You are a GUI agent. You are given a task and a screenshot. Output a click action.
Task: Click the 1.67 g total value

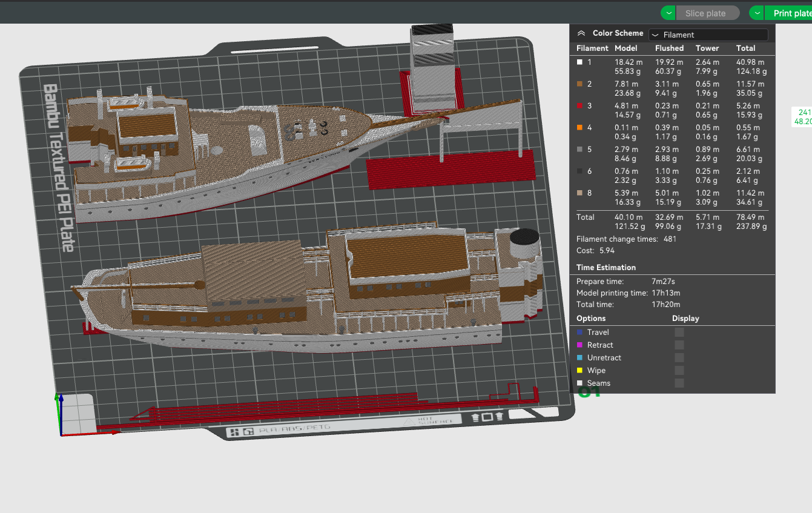747,137
